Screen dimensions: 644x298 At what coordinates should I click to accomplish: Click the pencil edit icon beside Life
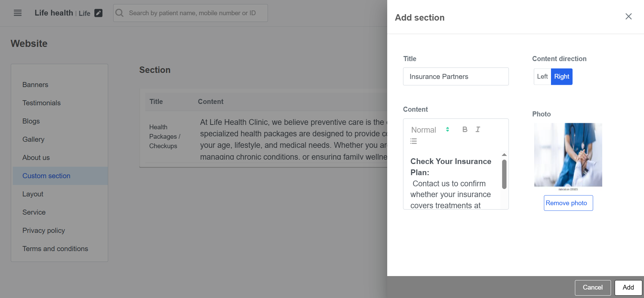(x=98, y=12)
